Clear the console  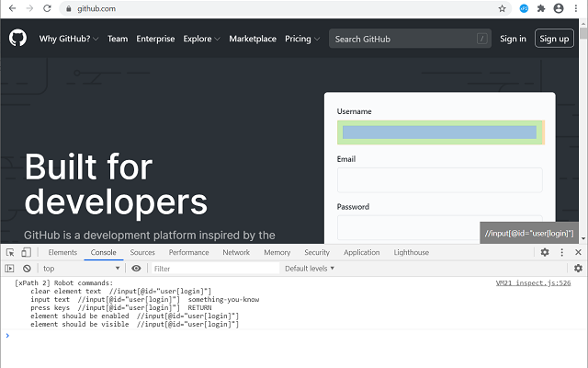click(x=27, y=268)
